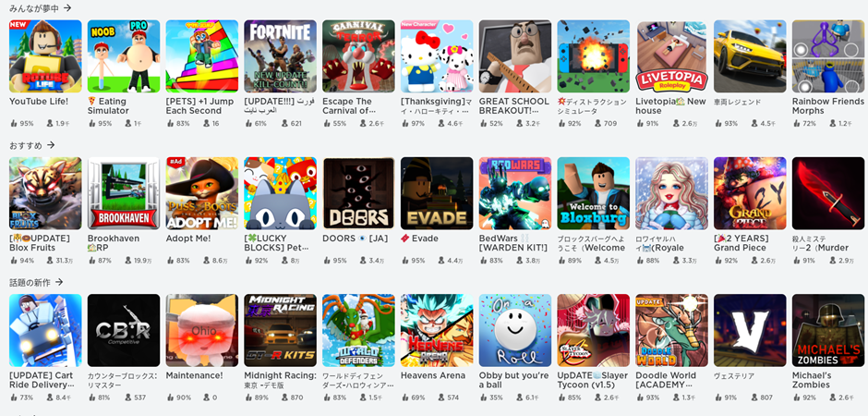This screenshot has width=868, height=416.
Task: Click the Adopt Me! title link
Action: 188,239
